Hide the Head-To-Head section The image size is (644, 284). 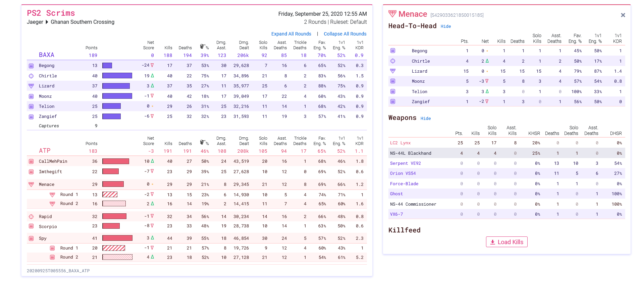446,26
